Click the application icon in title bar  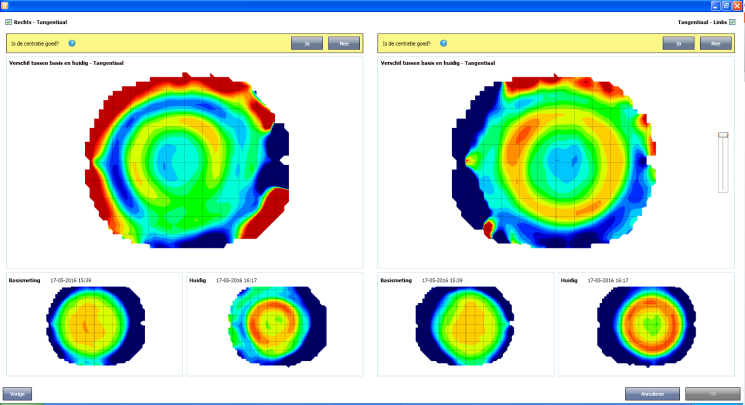pos(5,6)
